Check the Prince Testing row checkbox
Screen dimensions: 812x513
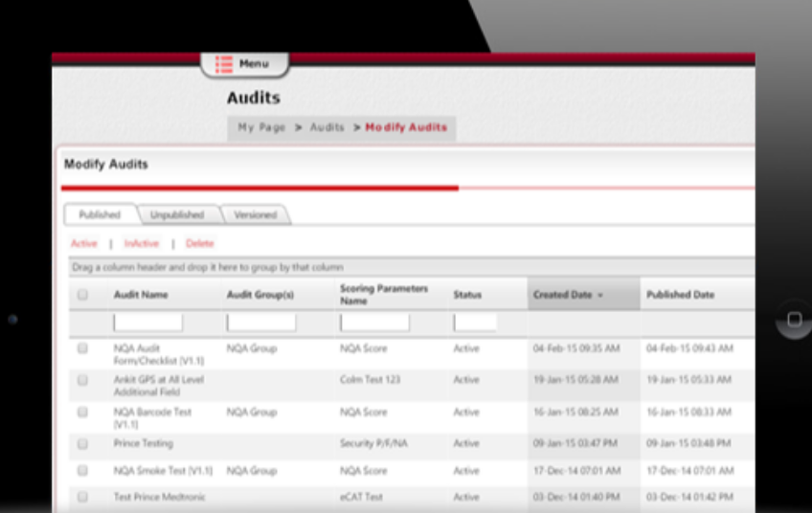click(82, 444)
